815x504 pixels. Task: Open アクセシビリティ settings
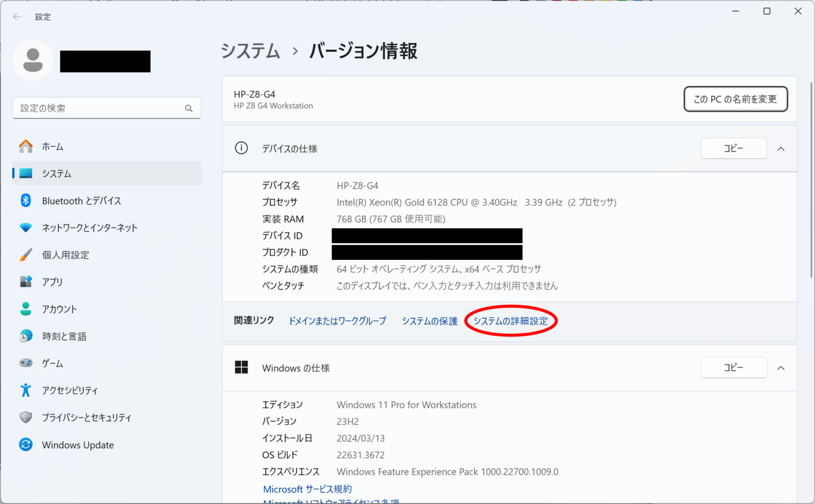70,390
